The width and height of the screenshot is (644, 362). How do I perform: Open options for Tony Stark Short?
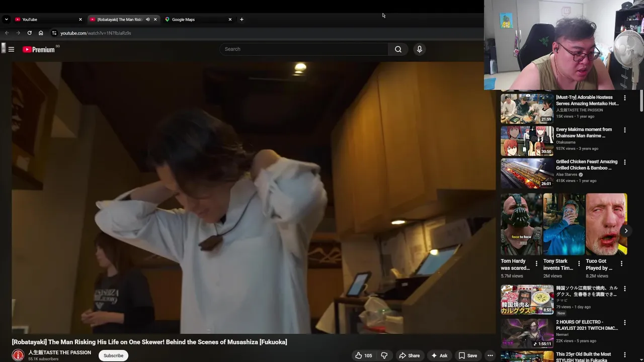tap(579, 263)
